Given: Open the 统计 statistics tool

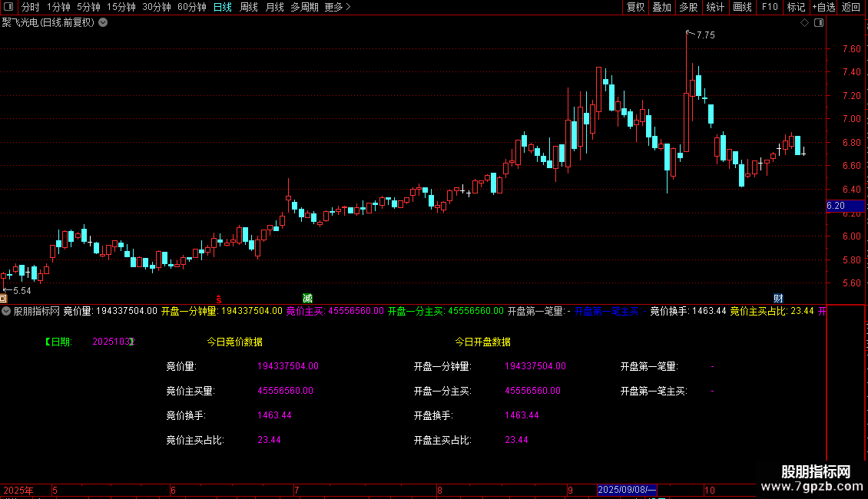Looking at the screenshot, I should (715, 7).
